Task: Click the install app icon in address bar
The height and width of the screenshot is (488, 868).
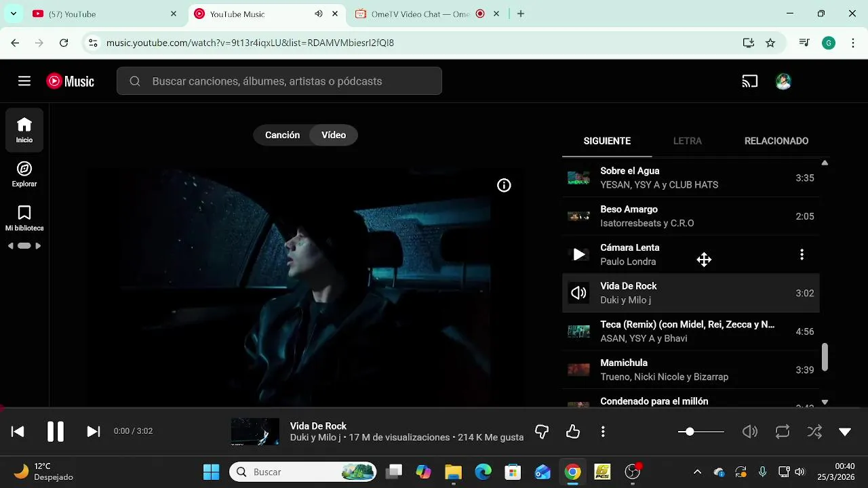Action: click(749, 43)
